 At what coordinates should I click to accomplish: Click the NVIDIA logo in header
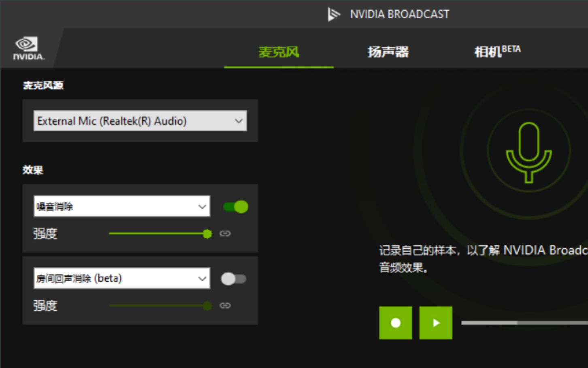point(28,49)
